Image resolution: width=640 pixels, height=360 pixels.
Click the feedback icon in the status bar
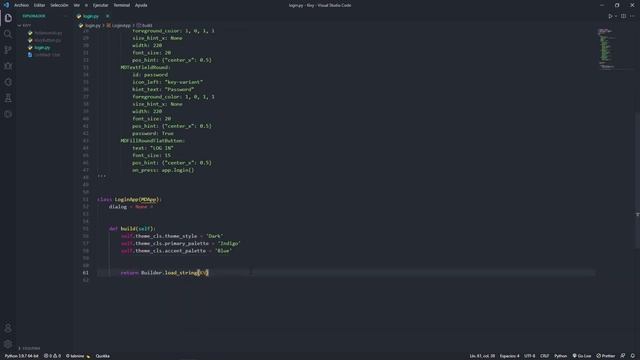(623, 356)
